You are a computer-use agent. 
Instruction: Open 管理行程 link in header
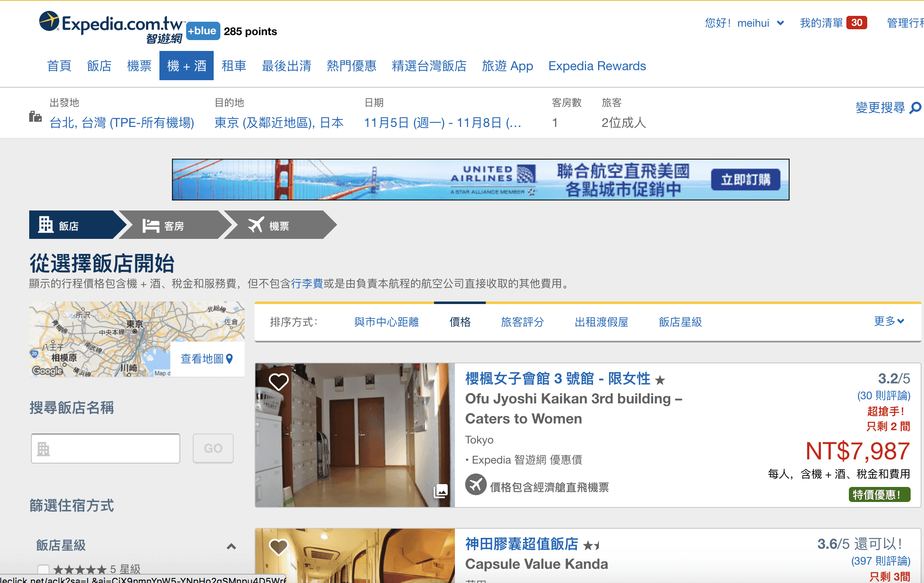point(905,23)
